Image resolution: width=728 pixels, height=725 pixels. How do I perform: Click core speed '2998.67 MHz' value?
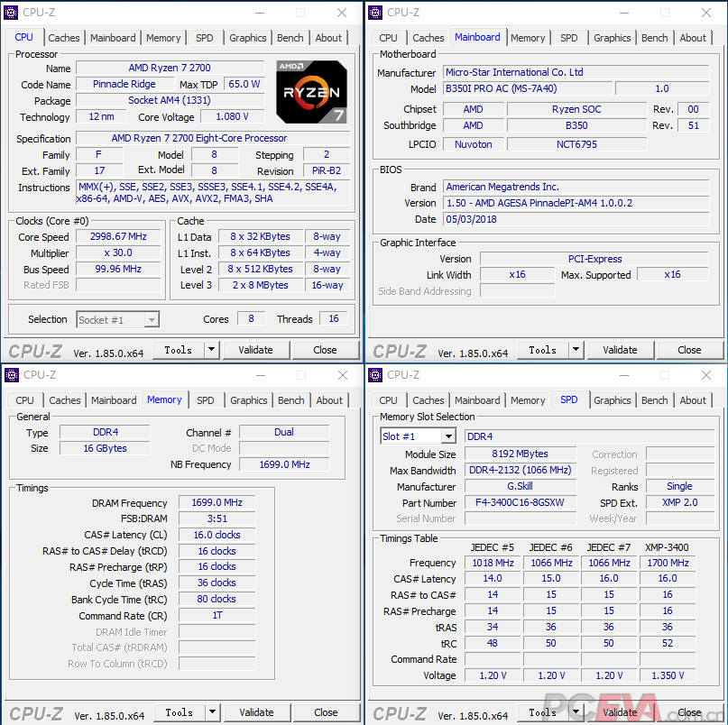[x=118, y=237]
